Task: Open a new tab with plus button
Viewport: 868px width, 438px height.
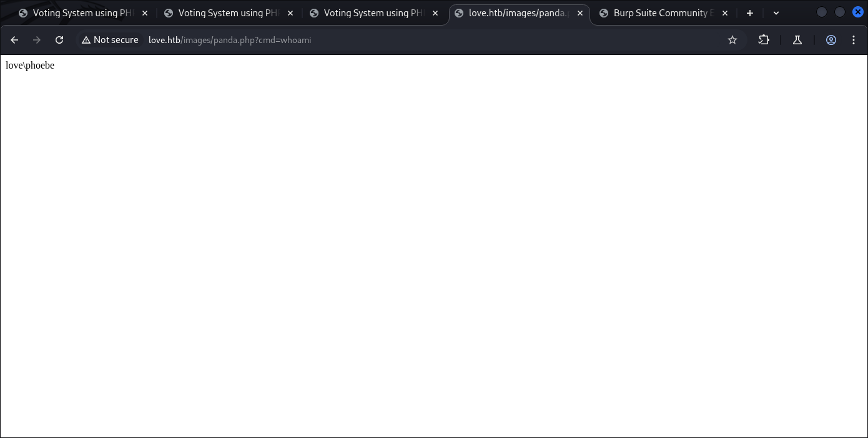Action: click(x=750, y=13)
